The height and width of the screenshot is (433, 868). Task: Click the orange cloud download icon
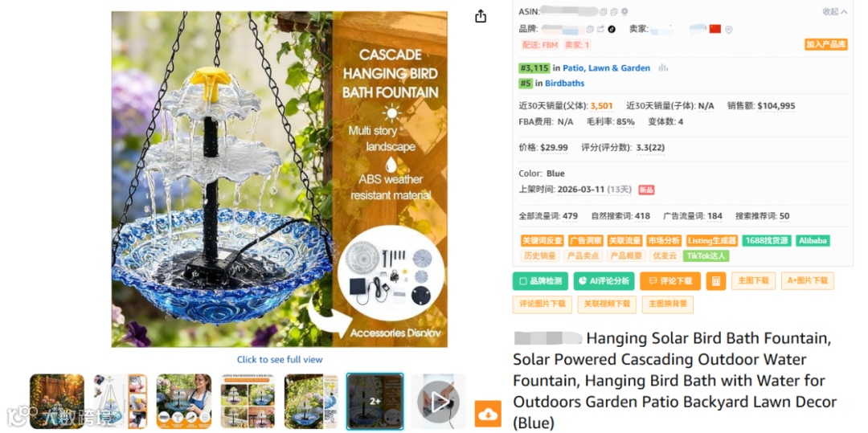tap(489, 414)
